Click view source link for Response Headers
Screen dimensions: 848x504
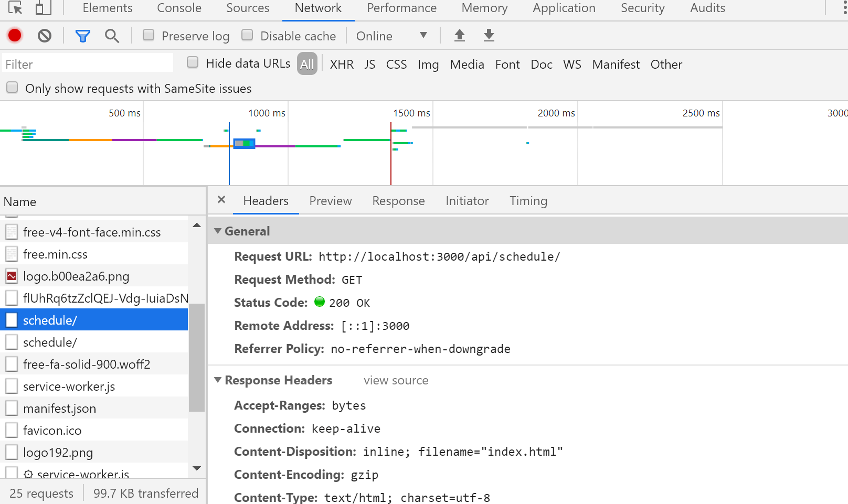[396, 380]
